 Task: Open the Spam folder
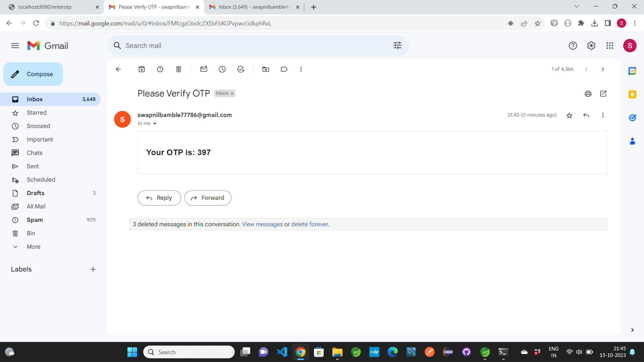click(x=35, y=220)
